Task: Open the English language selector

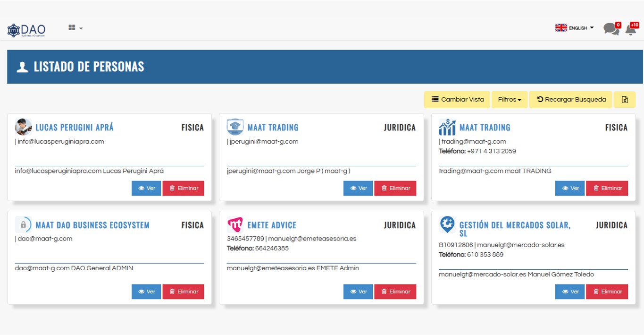Action: tap(574, 28)
